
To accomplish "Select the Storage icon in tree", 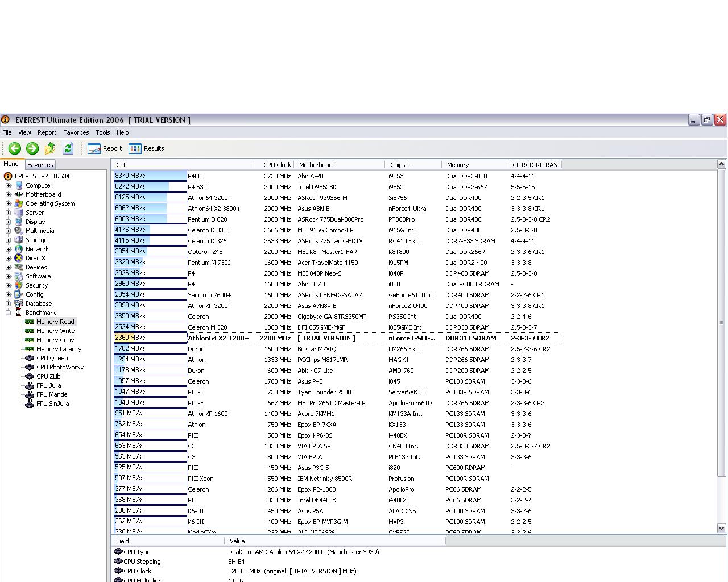I will click(19, 240).
